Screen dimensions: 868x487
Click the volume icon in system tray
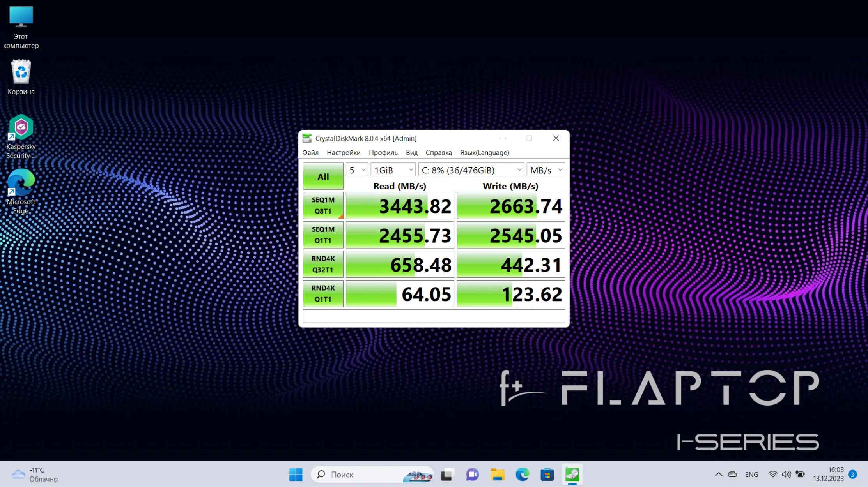pos(786,474)
